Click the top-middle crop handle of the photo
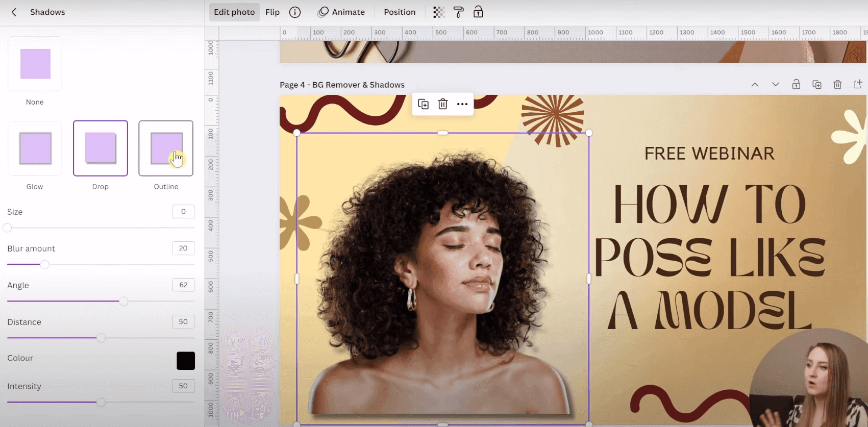This screenshot has height=427, width=868. coord(443,133)
